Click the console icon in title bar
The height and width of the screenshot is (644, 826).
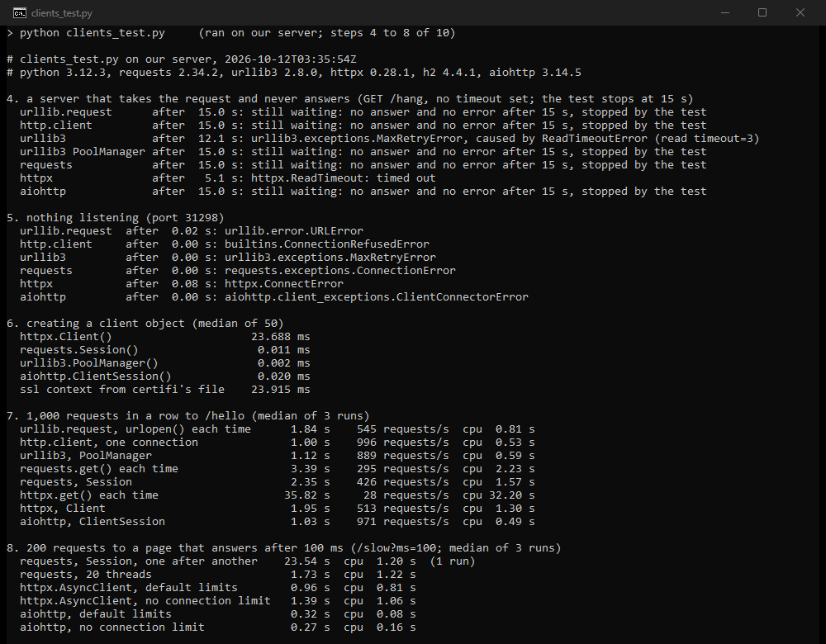[x=20, y=12]
